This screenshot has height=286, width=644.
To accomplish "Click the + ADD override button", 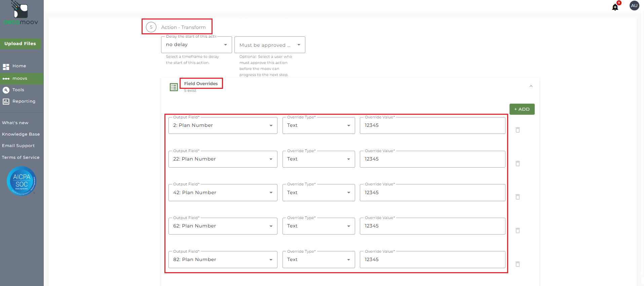I will click(522, 109).
